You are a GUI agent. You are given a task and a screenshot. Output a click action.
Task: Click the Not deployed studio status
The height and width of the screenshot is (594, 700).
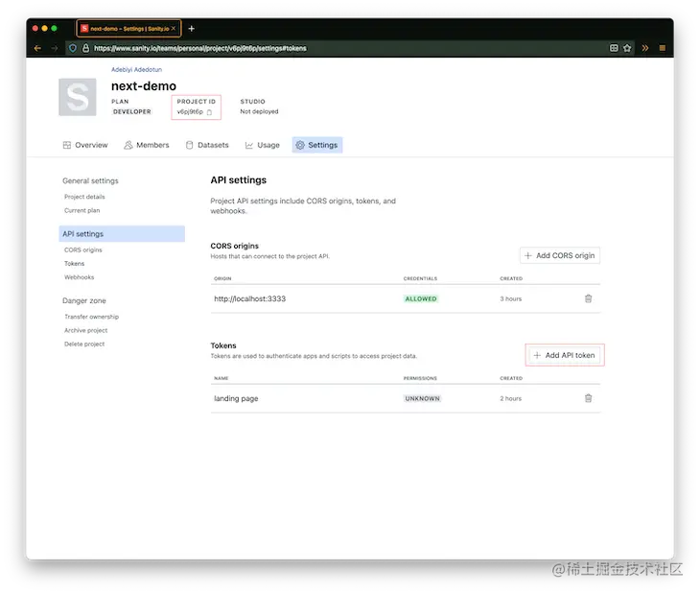(x=259, y=111)
